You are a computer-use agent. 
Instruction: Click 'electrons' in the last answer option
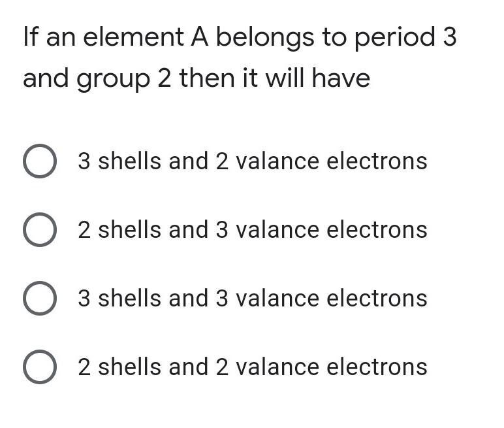click(x=377, y=367)
